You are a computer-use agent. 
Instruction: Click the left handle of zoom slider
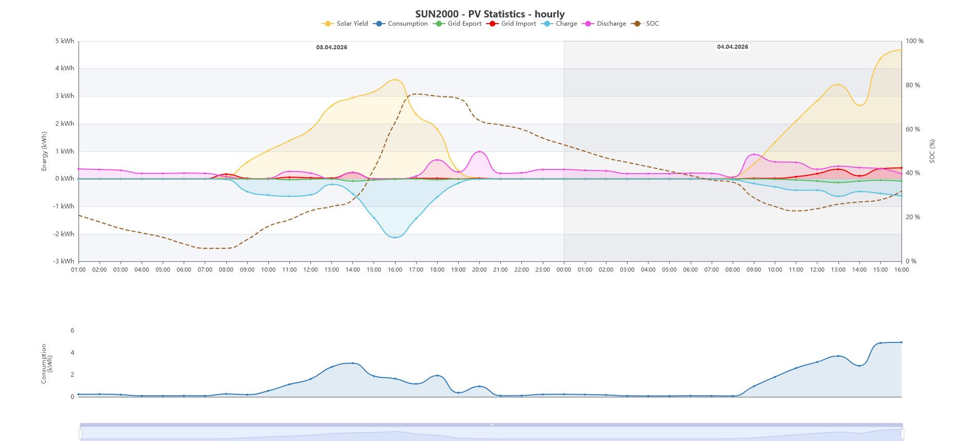click(x=80, y=434)
